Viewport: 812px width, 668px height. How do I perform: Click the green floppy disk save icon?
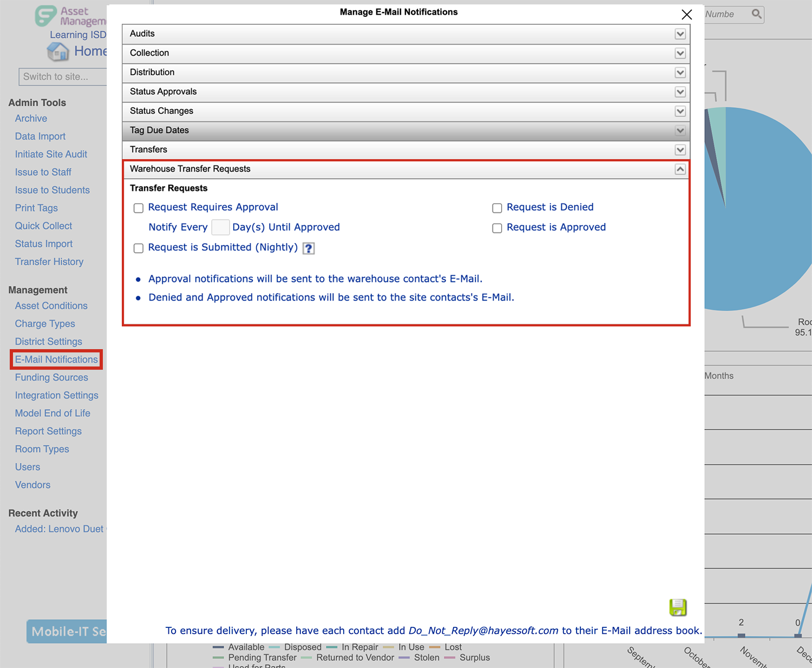pyautogui.click(x=678, y=607)
